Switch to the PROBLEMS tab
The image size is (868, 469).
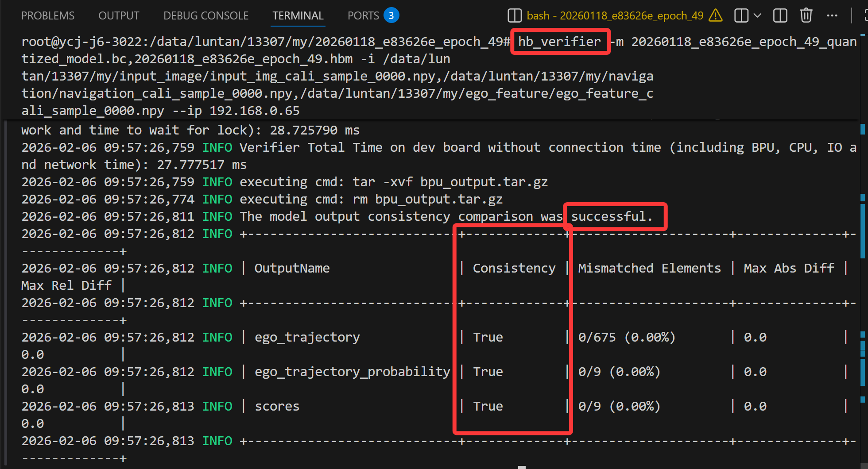coord(48,16)
